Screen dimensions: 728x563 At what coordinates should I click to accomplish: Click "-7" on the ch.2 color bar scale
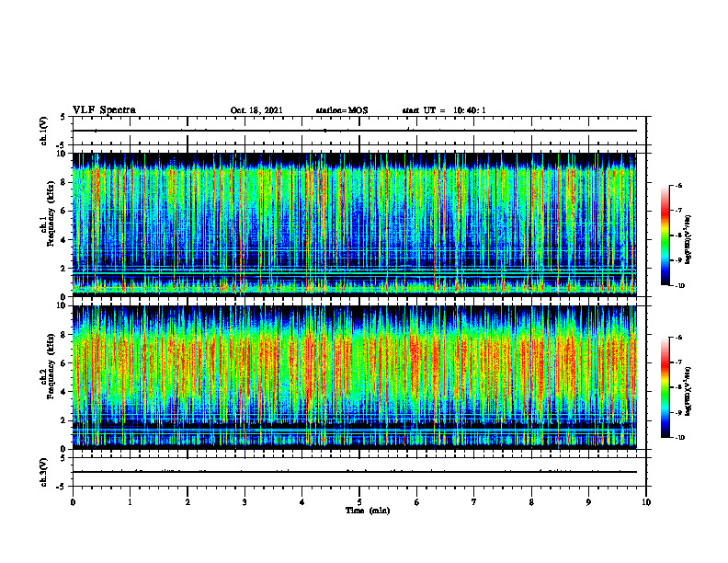(678, 362)
